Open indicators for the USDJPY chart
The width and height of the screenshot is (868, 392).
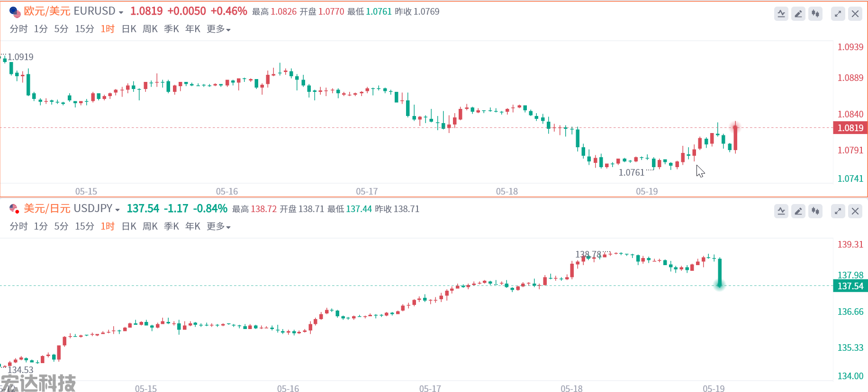click(x=781, y=211)
